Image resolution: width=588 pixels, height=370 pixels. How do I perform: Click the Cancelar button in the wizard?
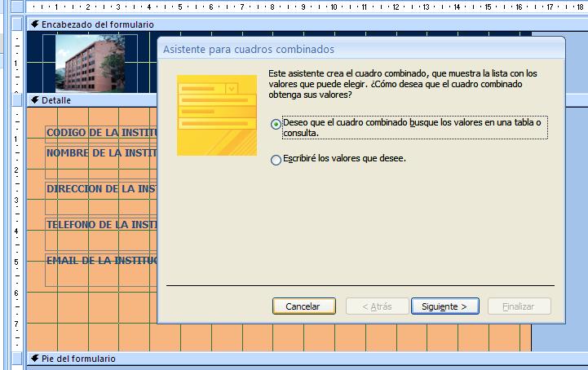click(304, 306)
